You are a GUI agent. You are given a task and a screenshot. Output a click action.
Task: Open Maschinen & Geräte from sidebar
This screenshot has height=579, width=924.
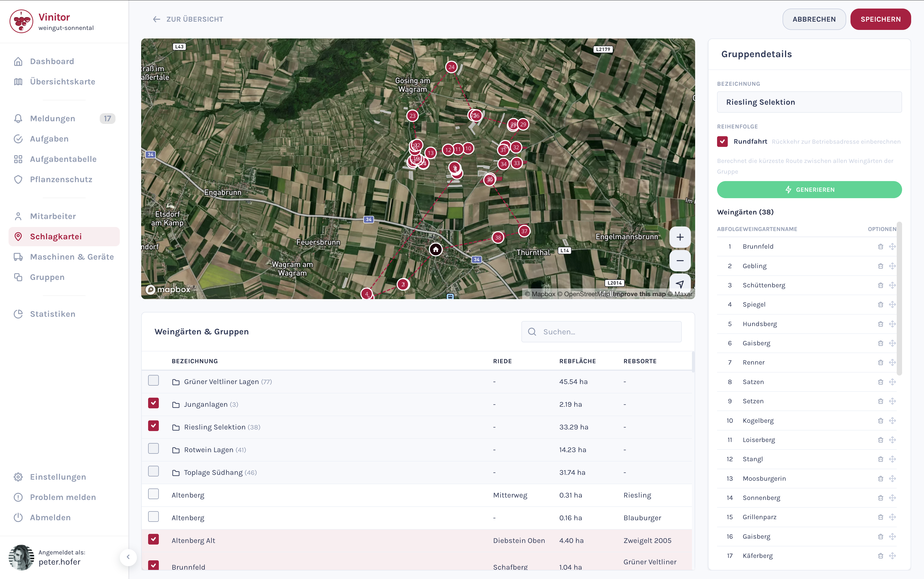click(x=72, y=257)
